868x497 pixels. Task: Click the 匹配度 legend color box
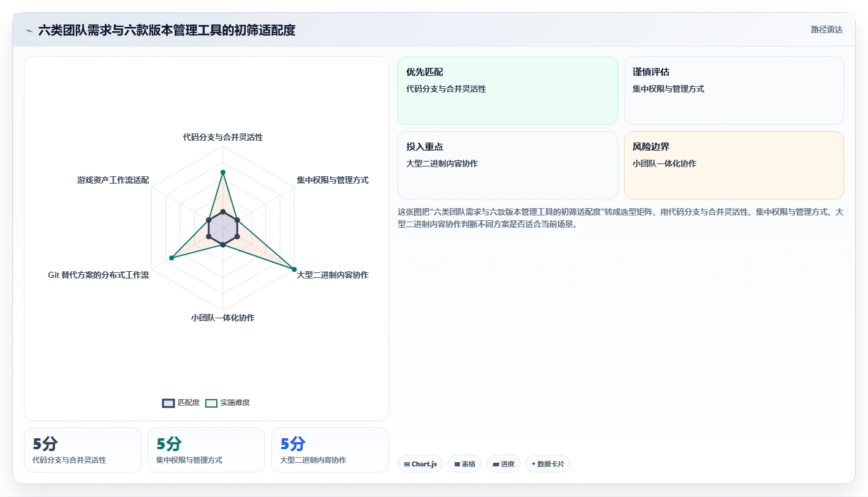click(168, 403)
